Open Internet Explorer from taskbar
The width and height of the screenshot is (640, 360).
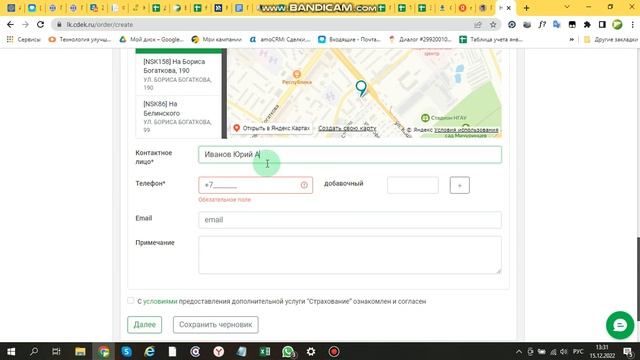150,351
